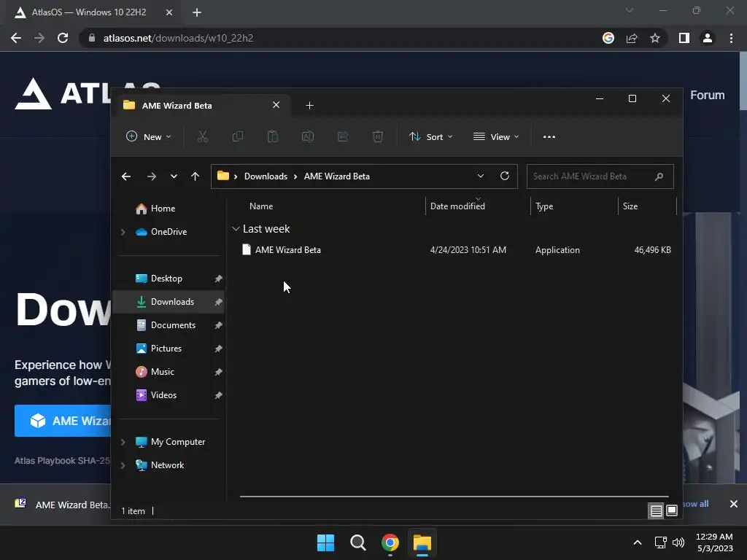Click the Paste clipboard icon in Explorer toolbar
Viewport: 747px width, 560px height.
(273, 137)
